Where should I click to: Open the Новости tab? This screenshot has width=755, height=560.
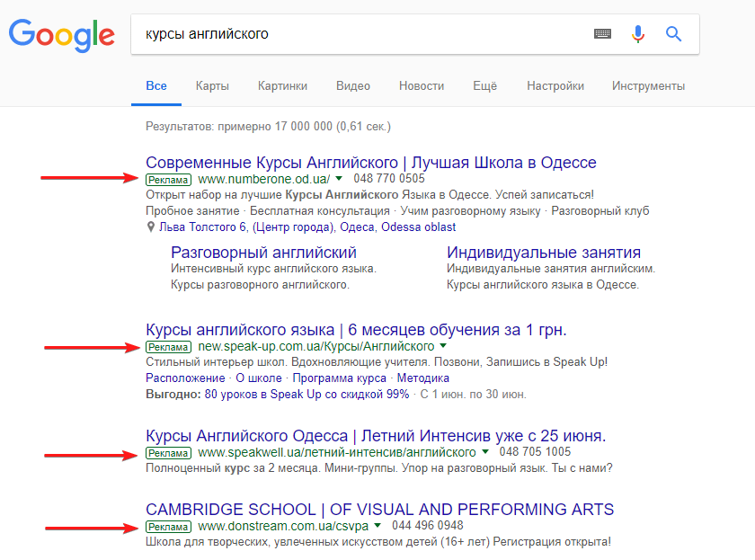tap(422, 85)
